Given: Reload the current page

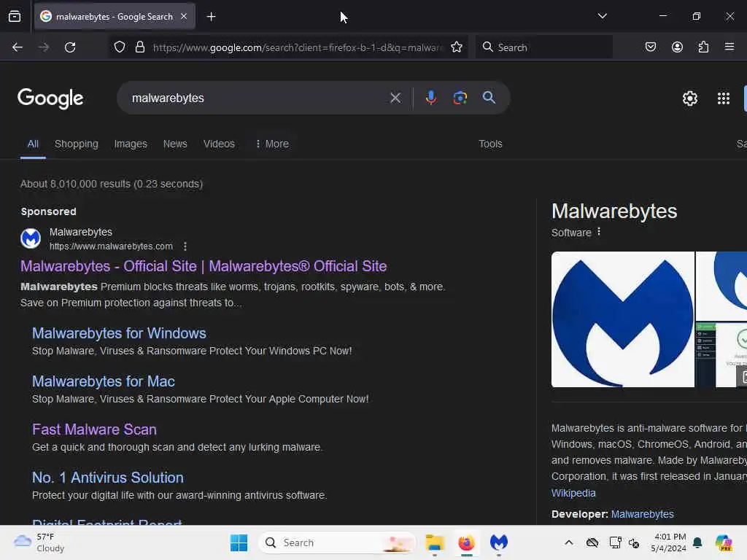Looking at the screenshot, I should pos(70,47).
